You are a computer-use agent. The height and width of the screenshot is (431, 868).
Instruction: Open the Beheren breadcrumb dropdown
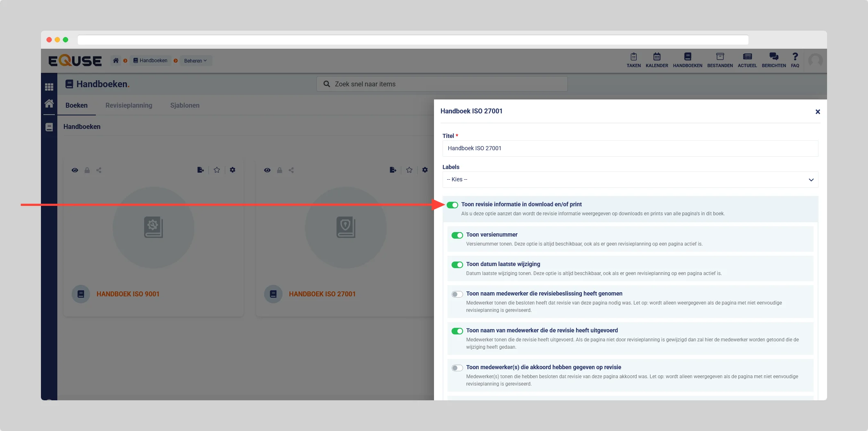(195, 61)
